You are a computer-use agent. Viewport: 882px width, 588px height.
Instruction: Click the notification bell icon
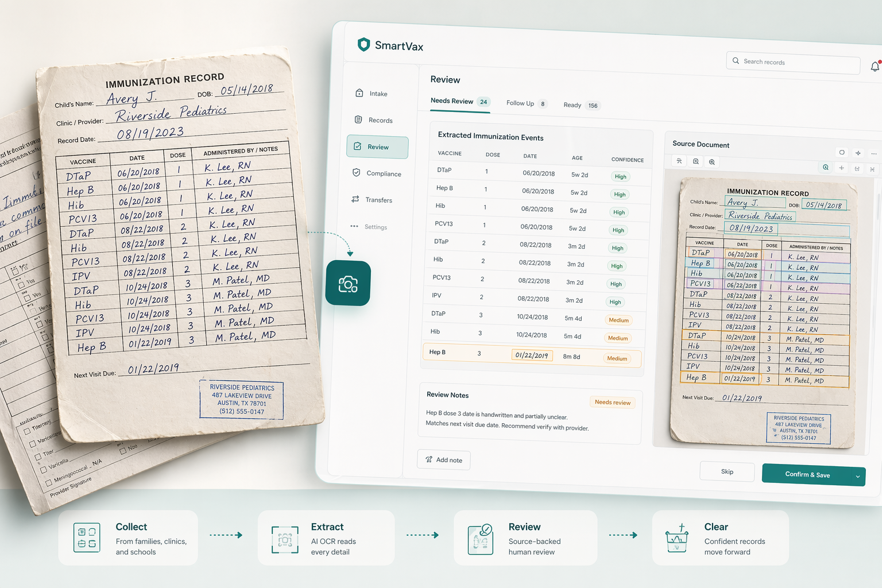(874, 66)
